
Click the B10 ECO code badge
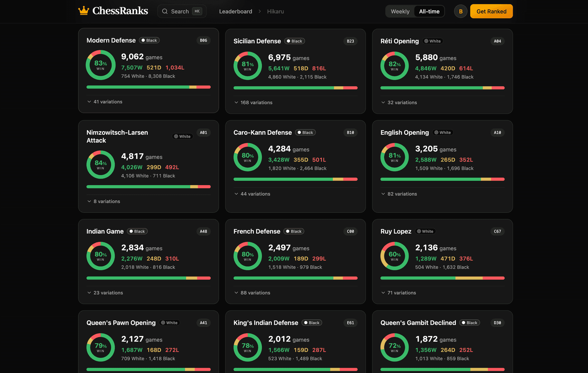pyautogui.click(x=350, y=133)
